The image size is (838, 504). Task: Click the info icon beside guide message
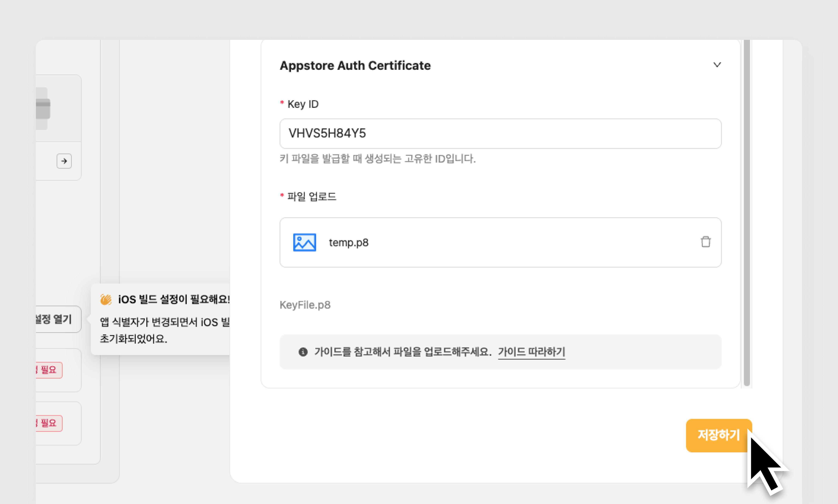click(303, 352)
